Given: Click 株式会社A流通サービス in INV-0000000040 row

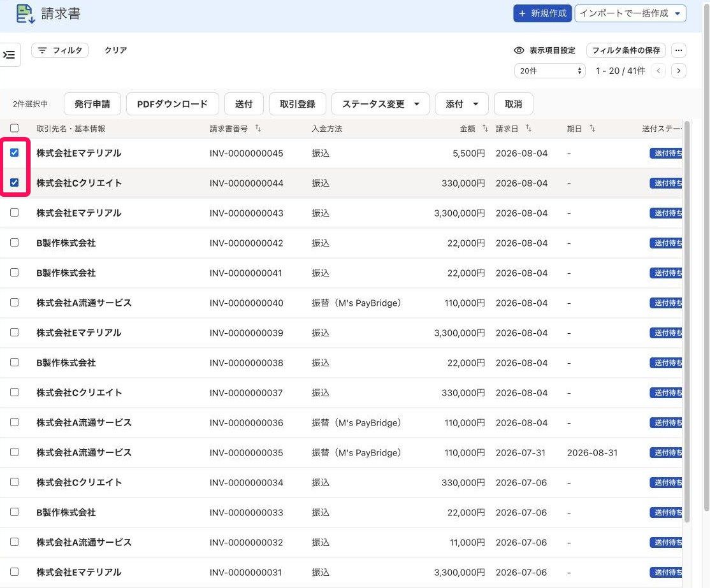Looking at the screenshot, I should [x=84, y=303].
